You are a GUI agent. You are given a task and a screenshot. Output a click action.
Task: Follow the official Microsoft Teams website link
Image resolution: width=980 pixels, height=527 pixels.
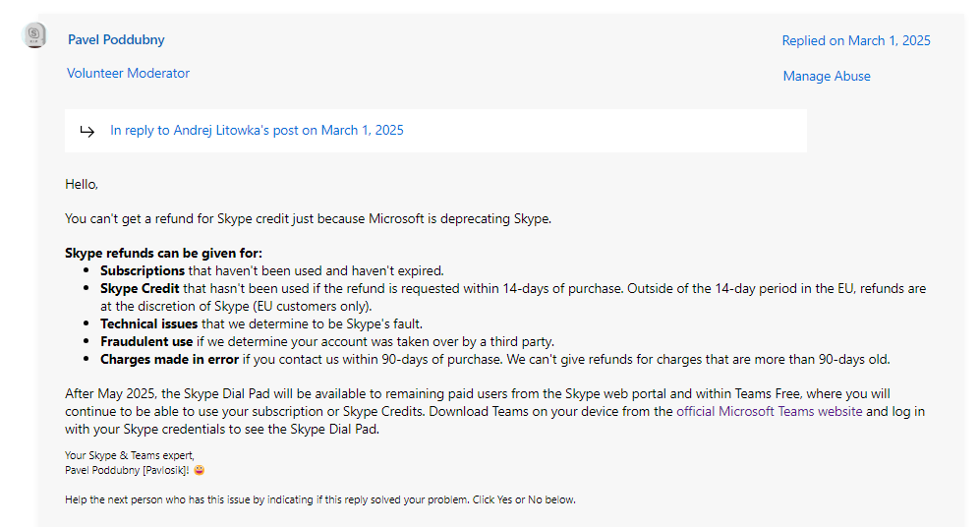click(770, 411)
